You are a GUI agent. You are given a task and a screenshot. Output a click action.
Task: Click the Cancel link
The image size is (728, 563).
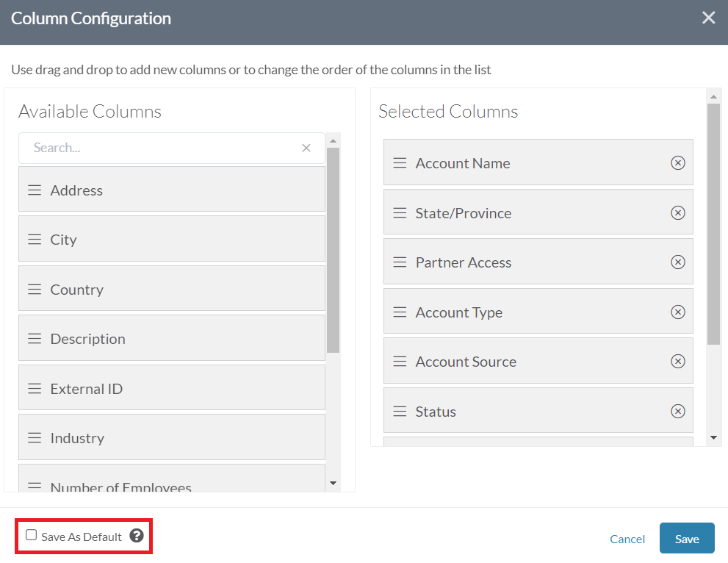[x=627, y=538]
